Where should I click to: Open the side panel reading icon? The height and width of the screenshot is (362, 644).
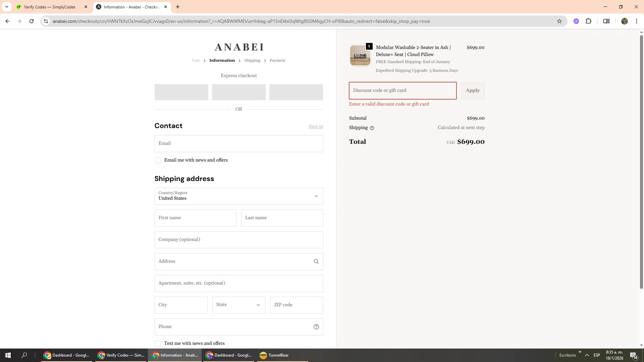tap(606, 21)
